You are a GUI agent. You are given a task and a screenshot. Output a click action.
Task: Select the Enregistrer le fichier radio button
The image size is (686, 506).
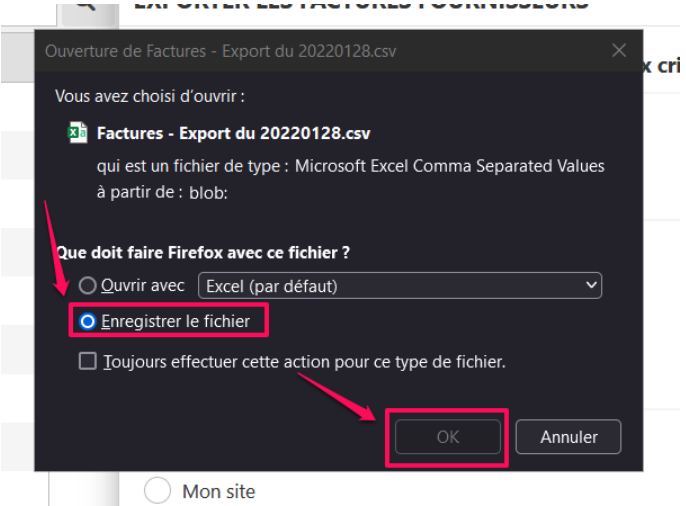88,322
